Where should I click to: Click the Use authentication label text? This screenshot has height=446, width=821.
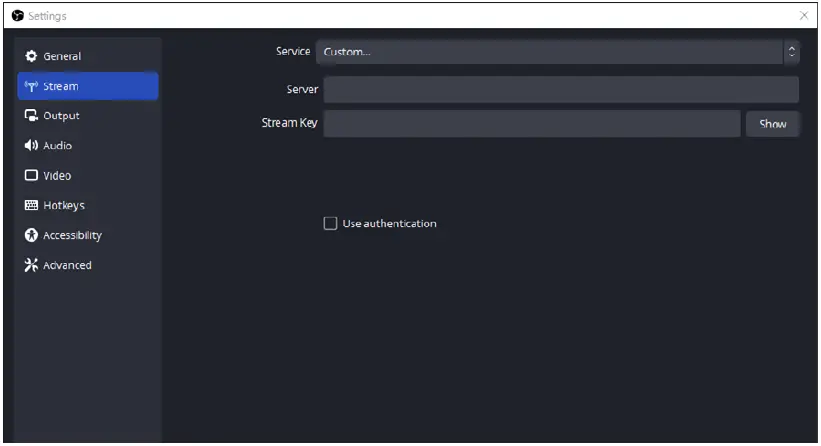pos(389,224)
